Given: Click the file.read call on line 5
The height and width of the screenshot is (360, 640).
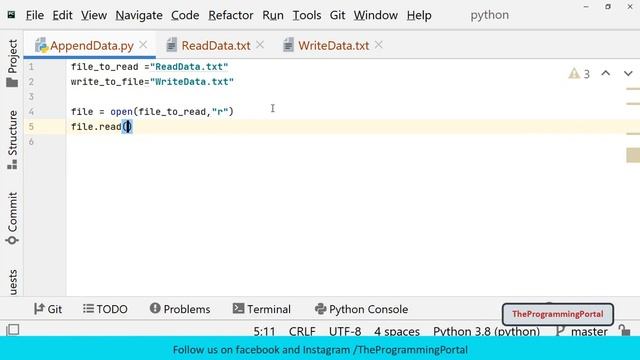Looking at the screenshot, I should click(x=101, y=127).
